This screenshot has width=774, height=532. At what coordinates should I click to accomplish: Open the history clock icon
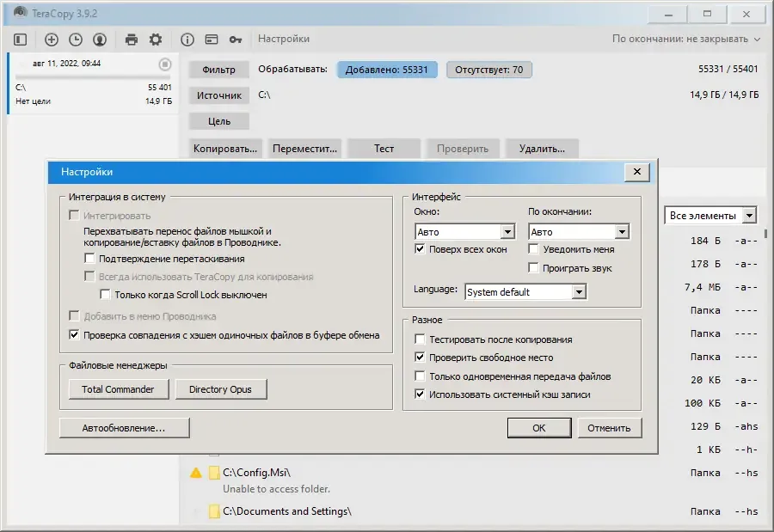point(76,40)
